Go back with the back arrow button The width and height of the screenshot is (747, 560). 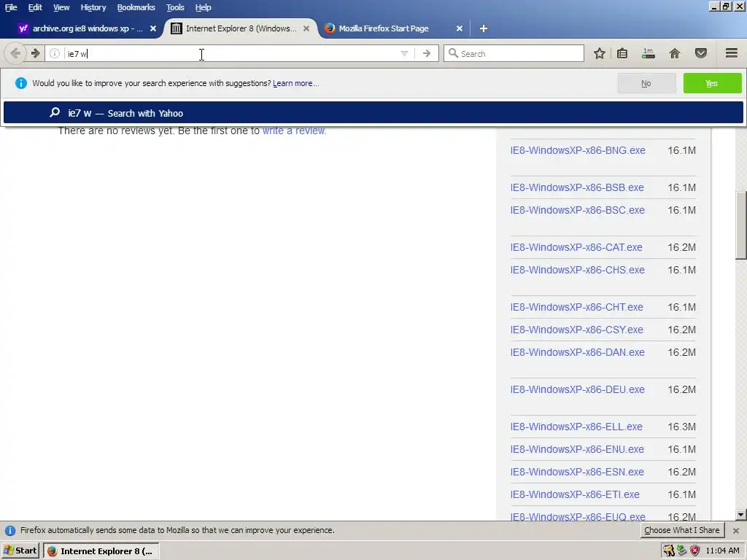pos(15,53)
